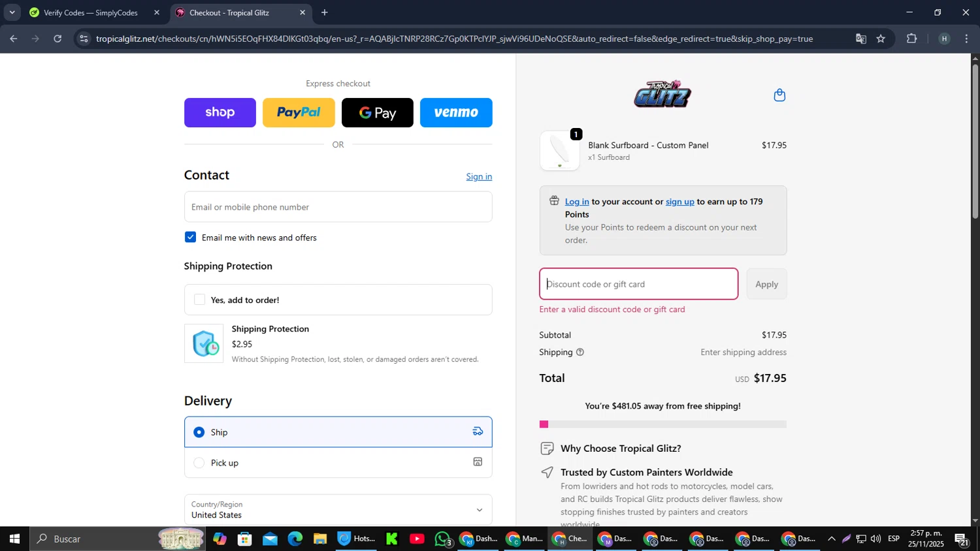The height and width of the screenshot is (551, 980).
Task: Click the Log in link in points box
Action: coord(577,202)
